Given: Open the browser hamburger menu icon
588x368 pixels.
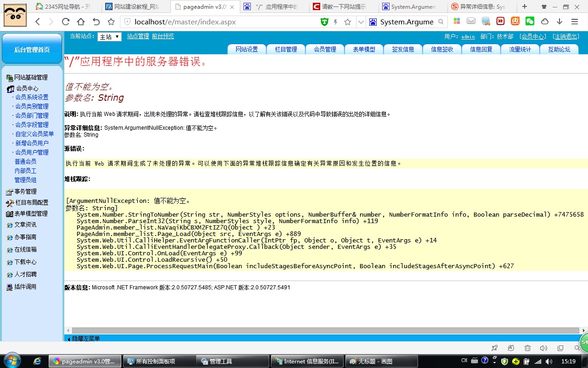Looking at the screenshot, I should [x=574, y=22].
